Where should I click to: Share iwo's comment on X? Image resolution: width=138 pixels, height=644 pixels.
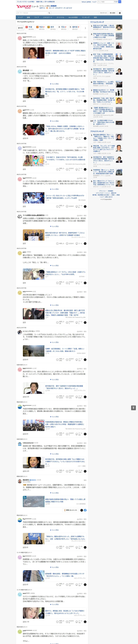pyautogui.click(x=85, y=62)
